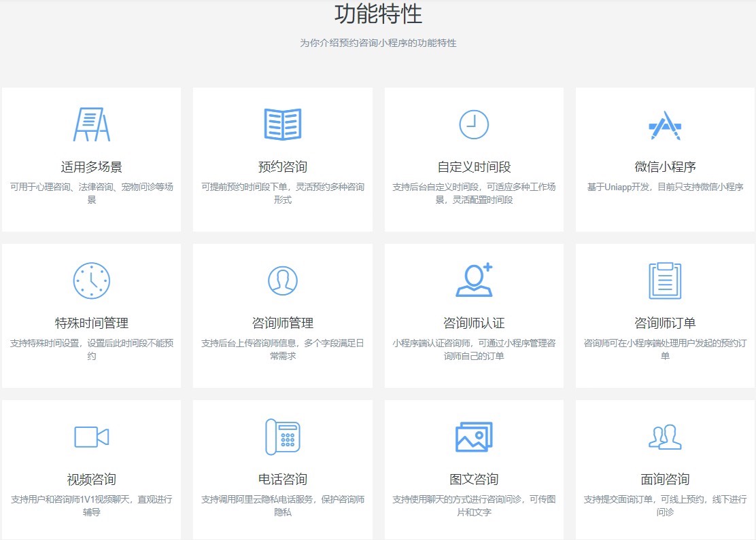Click the picture icon for 图文咨询
Viewport: 756px width, 540px height.
474,437
